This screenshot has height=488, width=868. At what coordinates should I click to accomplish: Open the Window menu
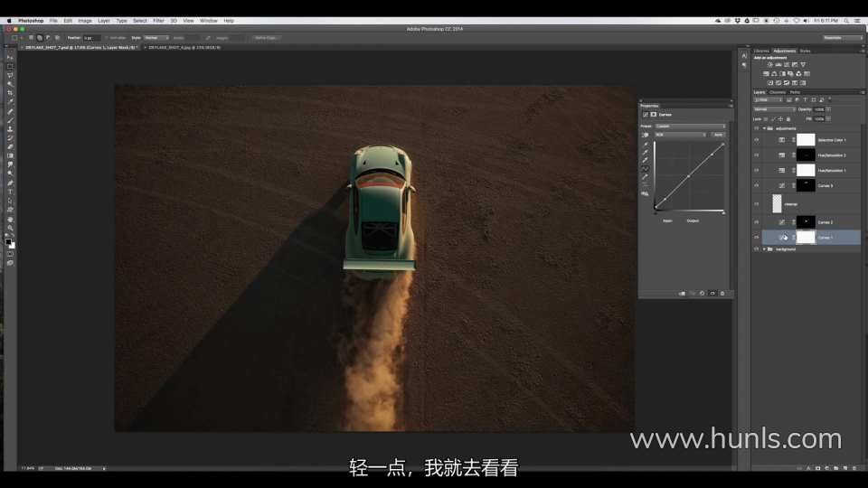[208, 21]
